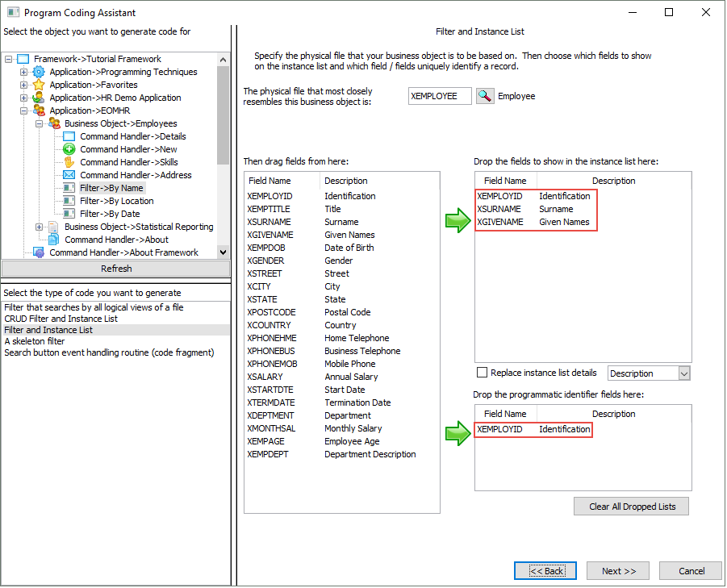The image size is (727, 588).
Task: Select XDEPTMENT Department row
Action: tap(341, 415)
